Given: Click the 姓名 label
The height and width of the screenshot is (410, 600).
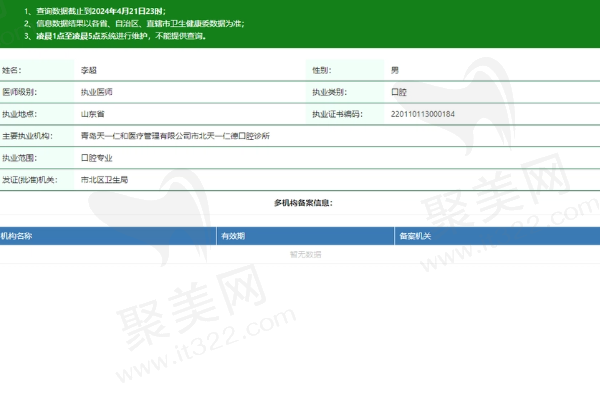Looking at the screenshot, I should click(11, 70).
